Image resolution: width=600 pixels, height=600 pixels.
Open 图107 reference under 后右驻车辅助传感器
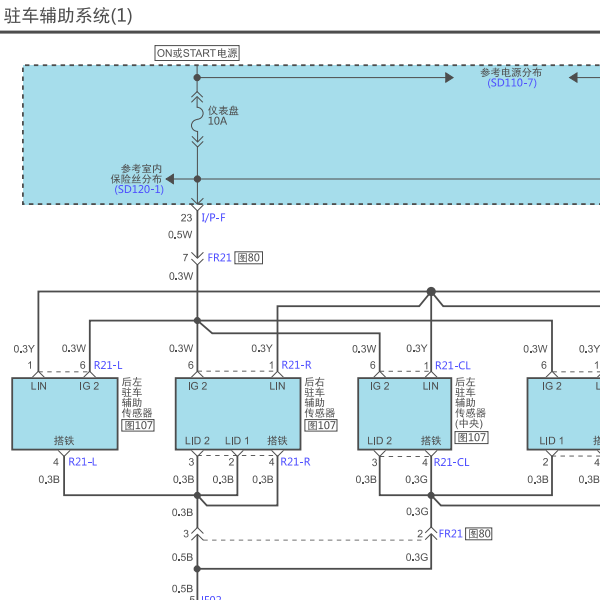click(x=321, y=425)
